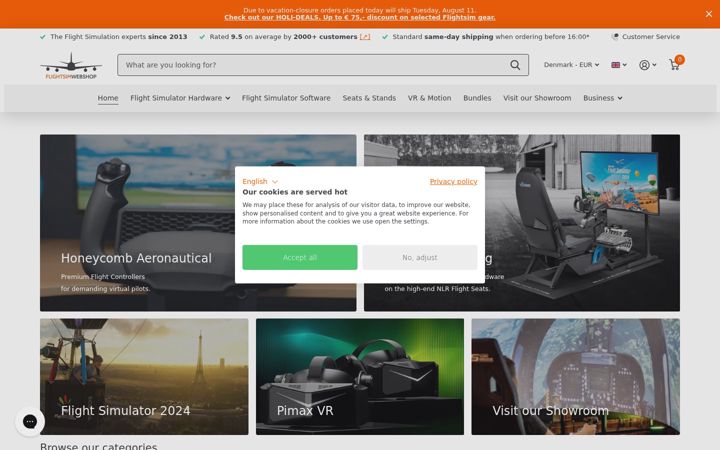Open VR & Motion menu item
The height and width of the screenshot is (450, 720).
click(x=429, y=98)
